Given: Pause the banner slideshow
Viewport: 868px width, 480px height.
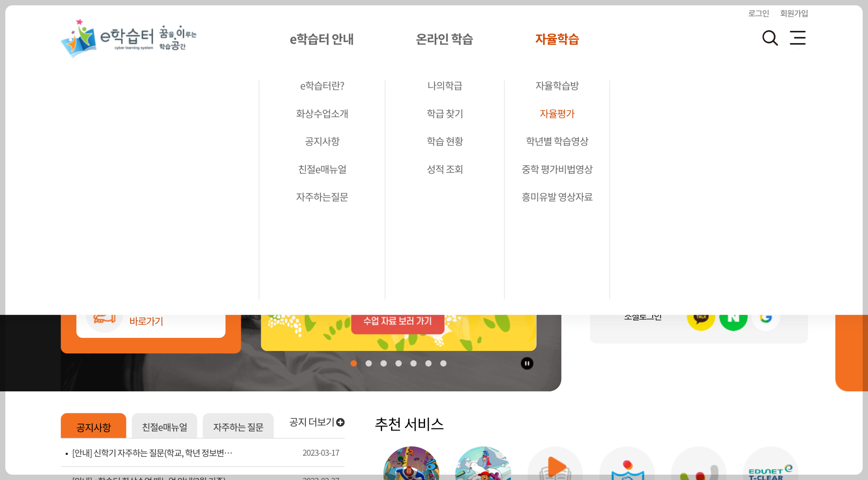Looking at the screenshot, I should pos(527,363).
